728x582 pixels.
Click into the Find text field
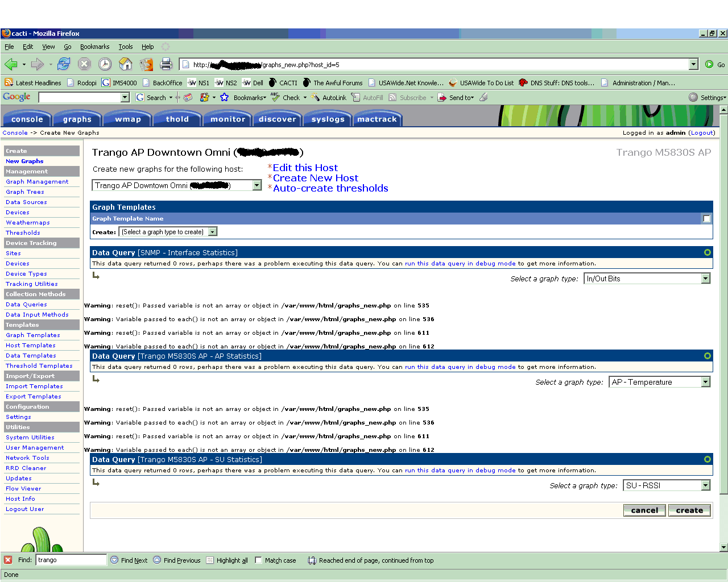[x=71, y=560]
